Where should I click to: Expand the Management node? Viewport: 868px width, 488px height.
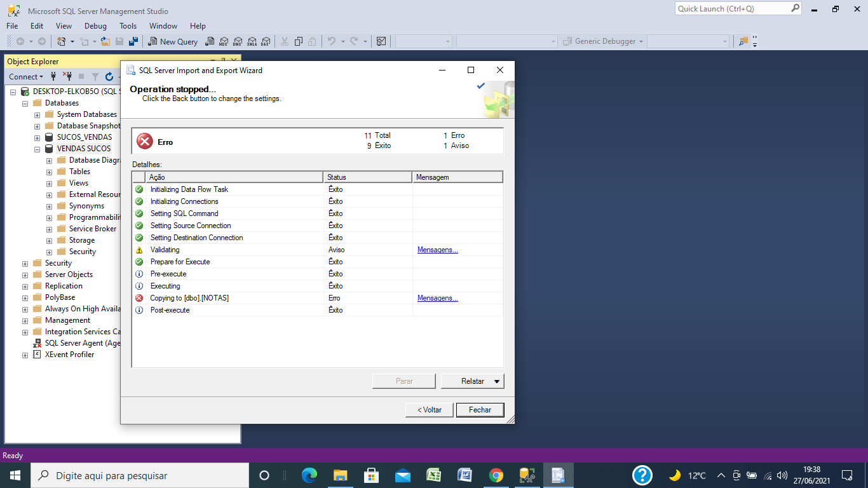25,320
